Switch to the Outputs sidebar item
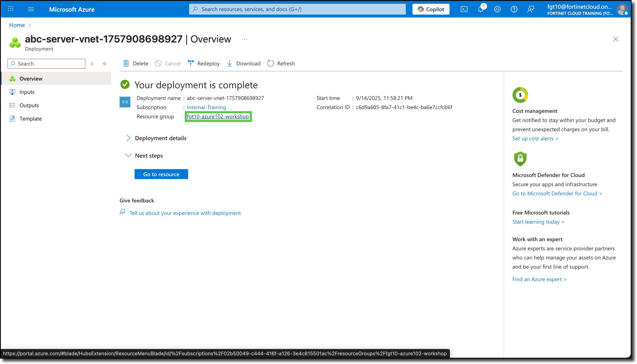The width and height of the screenshot is (637, 364). 29,105
